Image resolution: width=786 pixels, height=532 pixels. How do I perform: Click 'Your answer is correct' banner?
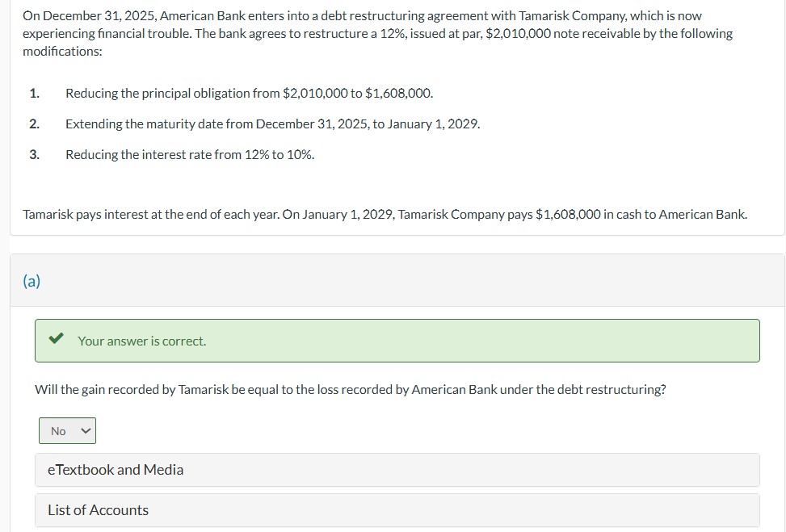(x=143, y=340)
